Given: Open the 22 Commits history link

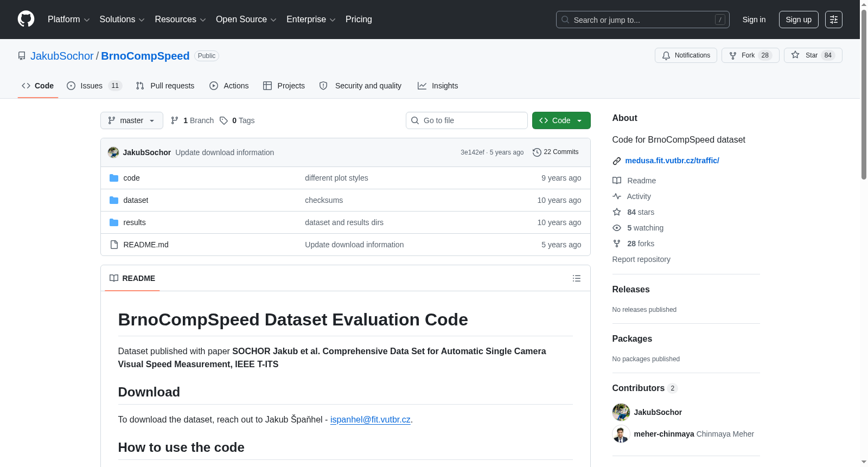Looking at the screenshot, I should pos(556,152).
